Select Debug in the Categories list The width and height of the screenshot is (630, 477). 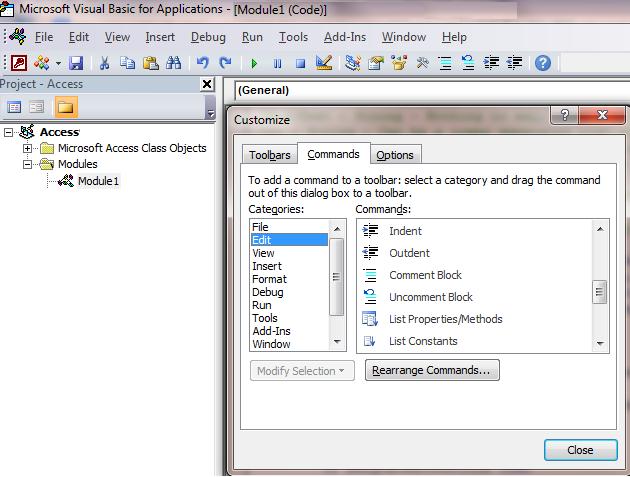point(289,292)
